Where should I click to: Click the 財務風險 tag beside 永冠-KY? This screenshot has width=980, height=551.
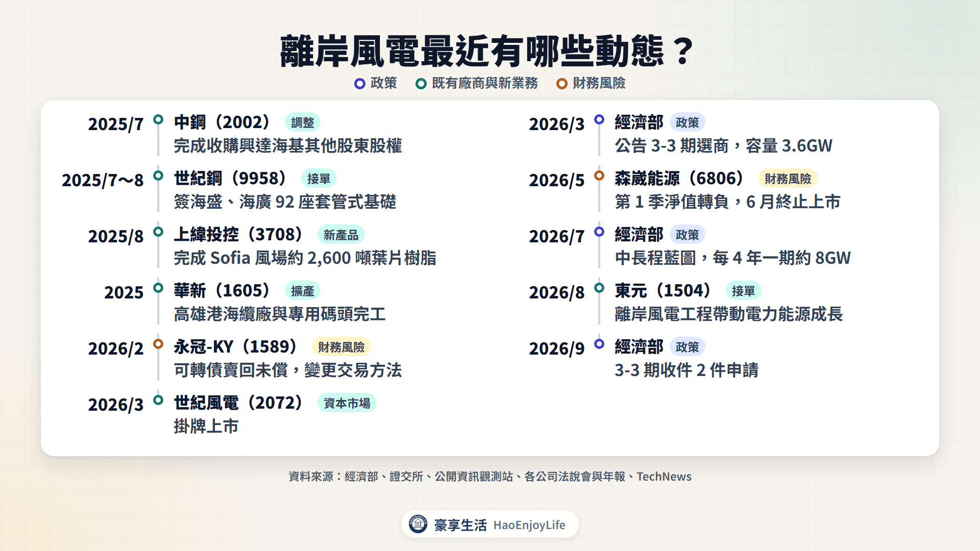pyautogui.click(x=341, y=347)
